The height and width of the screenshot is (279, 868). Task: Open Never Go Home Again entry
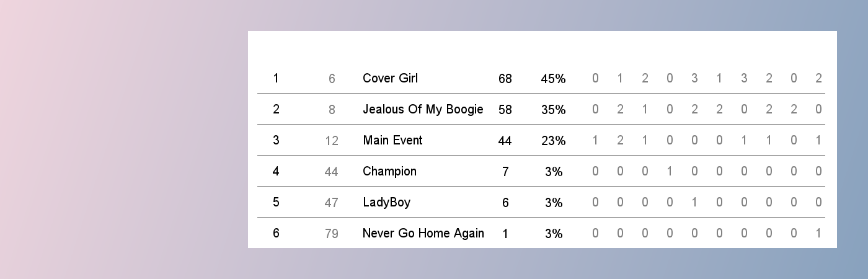coord(423,233)
